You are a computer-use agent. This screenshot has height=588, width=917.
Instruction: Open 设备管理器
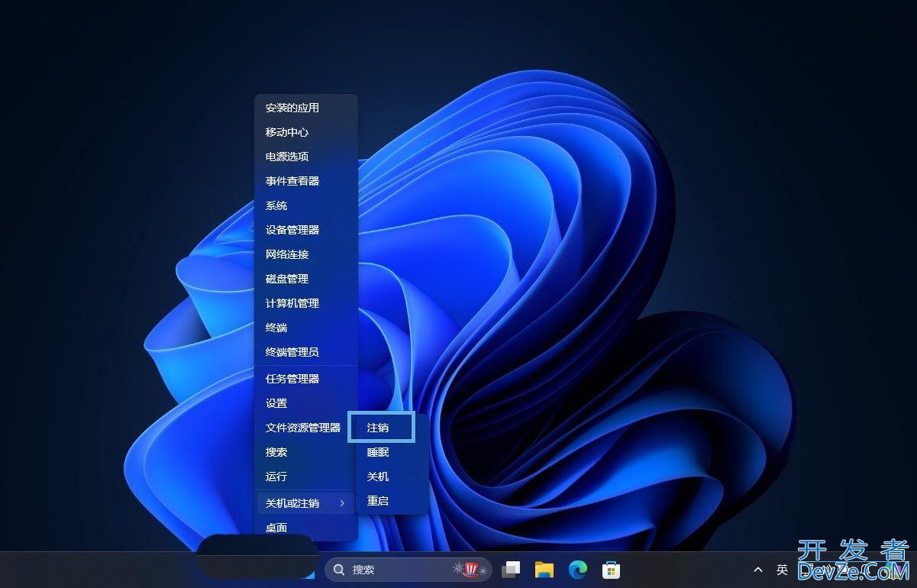(x=305, y=230)
